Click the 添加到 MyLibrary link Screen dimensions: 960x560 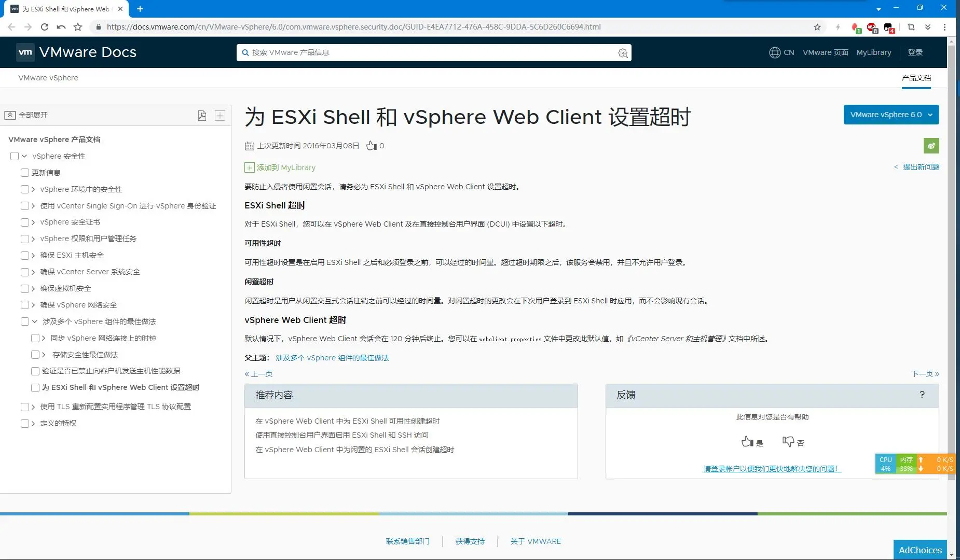[x=285, y=167]
